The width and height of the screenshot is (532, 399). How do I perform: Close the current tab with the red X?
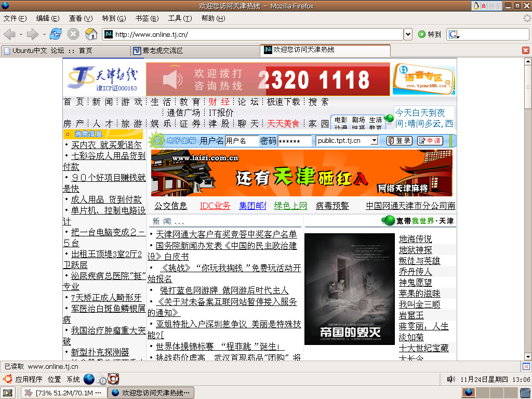pyautogui.click(x=526, y=50)
